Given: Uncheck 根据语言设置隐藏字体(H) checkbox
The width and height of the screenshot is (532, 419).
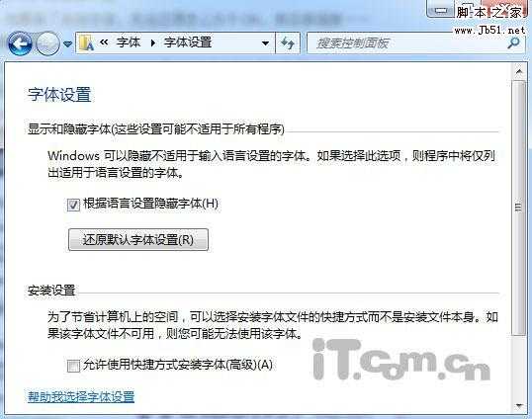Looking at the screenshot, I should coord(73,205).
